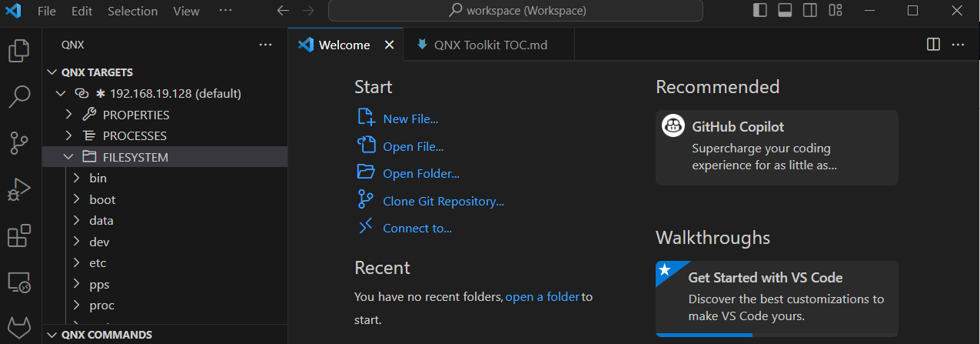Open the View menu
This screenshot has height=344, width=980.
tap(186, 11)
